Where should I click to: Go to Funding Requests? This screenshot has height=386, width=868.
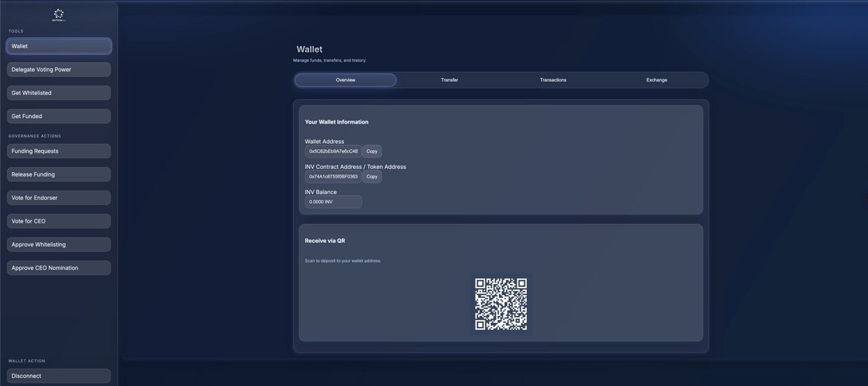[x=59, y=151]
